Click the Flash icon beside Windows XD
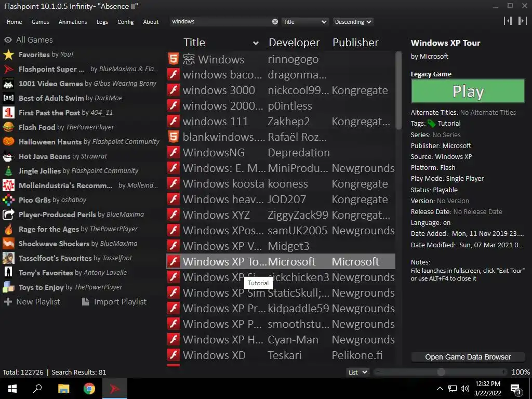This screenshot has width=532, height=399. (x=174, y=355)
